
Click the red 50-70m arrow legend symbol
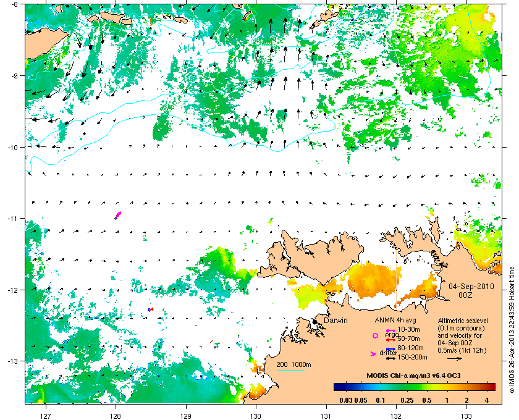tap(391, 340)
